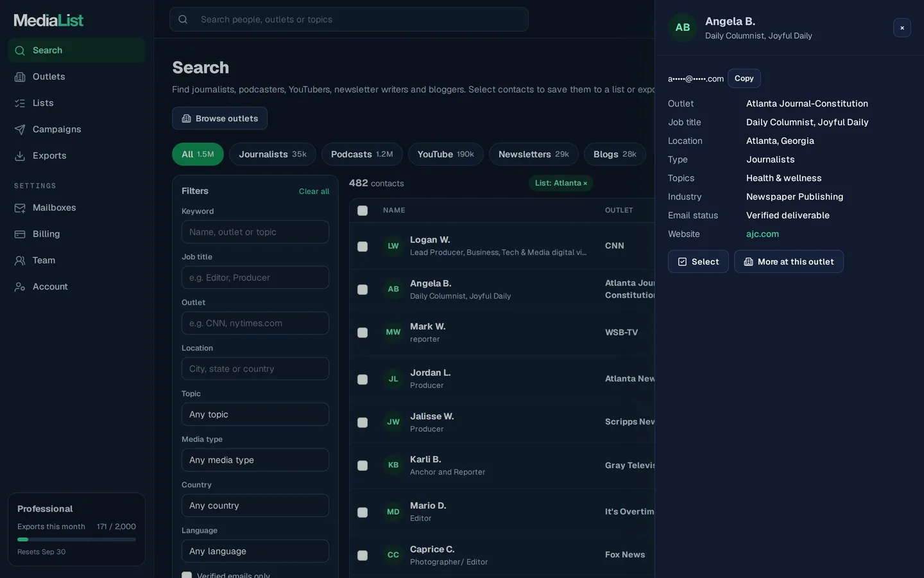Switch to the Newsletters tab
Screen dimensions: 924x578
[x=534, y=154]
